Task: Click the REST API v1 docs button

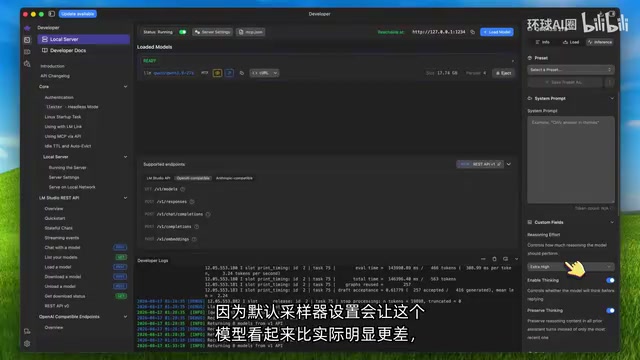Action: (x=480, y=164)
